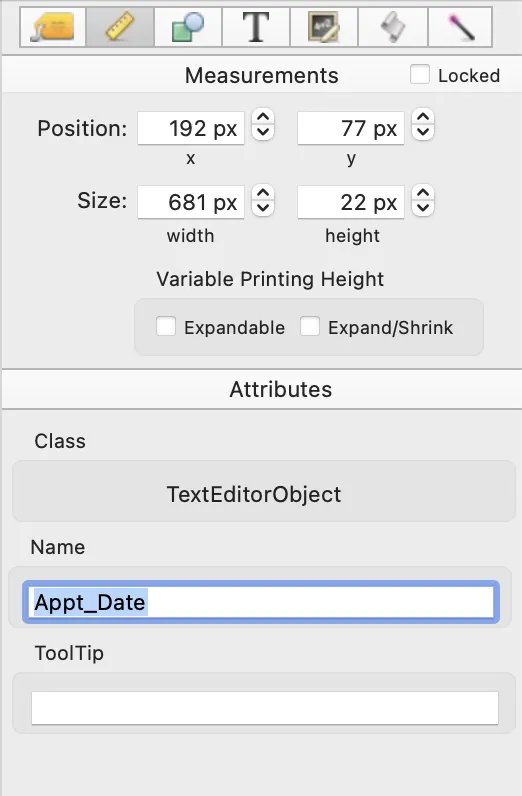
Task: Check the Expandable option
Action: (166, 326)
